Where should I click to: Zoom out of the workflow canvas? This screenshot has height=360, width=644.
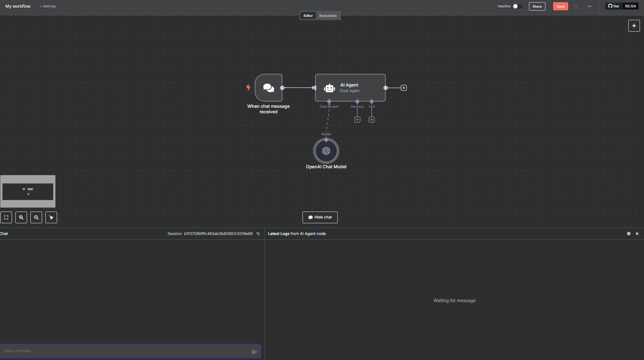(x=36, y=217)
